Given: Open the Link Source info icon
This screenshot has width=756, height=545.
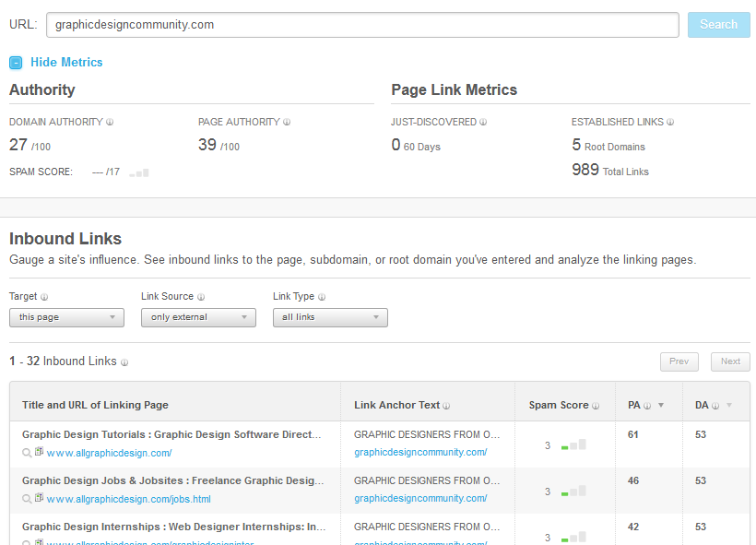Looking at the screenshot, I should 201,297.
